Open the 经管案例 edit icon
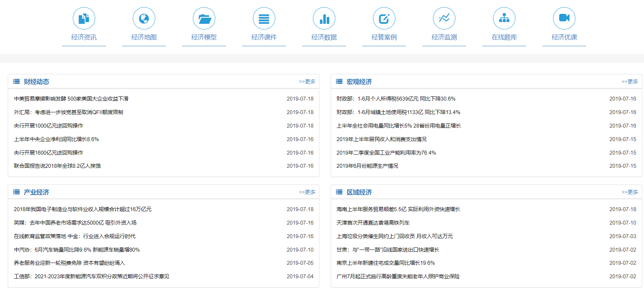Screen dimensions: 644x290 (384, 18)
